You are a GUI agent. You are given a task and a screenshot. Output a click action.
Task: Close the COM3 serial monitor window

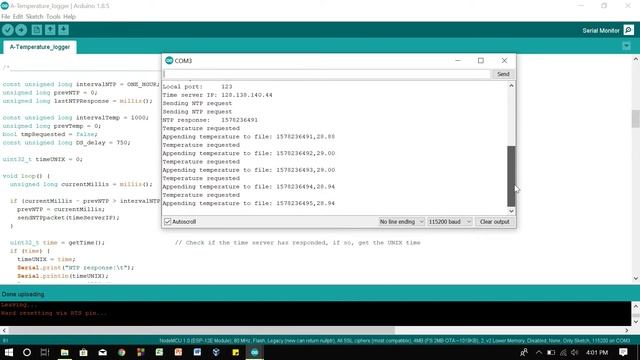(504, 60)
